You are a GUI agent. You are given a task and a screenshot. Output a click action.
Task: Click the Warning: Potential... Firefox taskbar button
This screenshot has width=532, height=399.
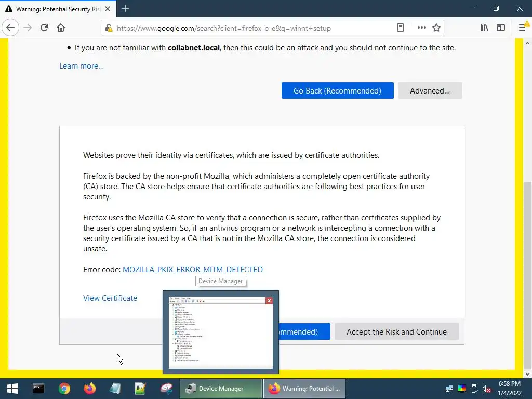[x=304, y=389]
